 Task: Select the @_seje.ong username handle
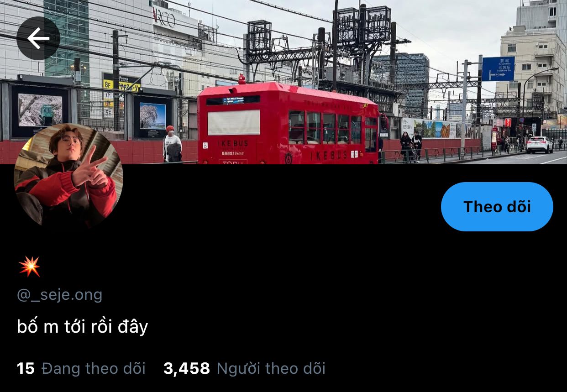coord(59,295)
